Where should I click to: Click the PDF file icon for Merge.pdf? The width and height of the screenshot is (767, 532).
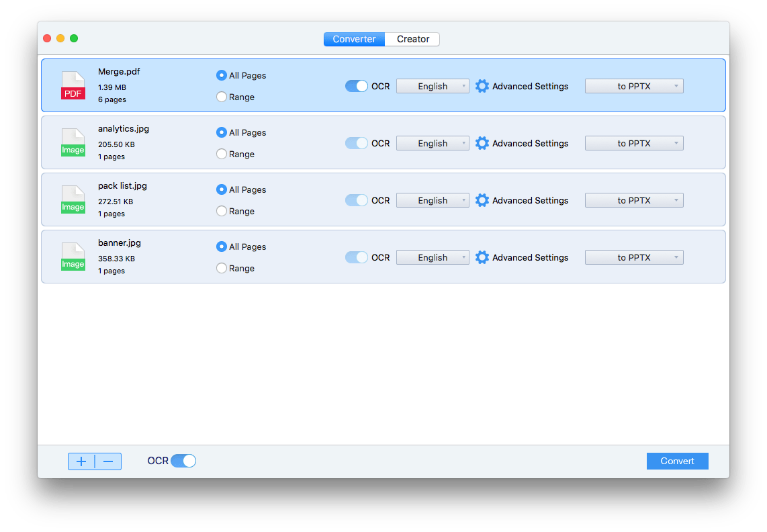pos(73,86)
